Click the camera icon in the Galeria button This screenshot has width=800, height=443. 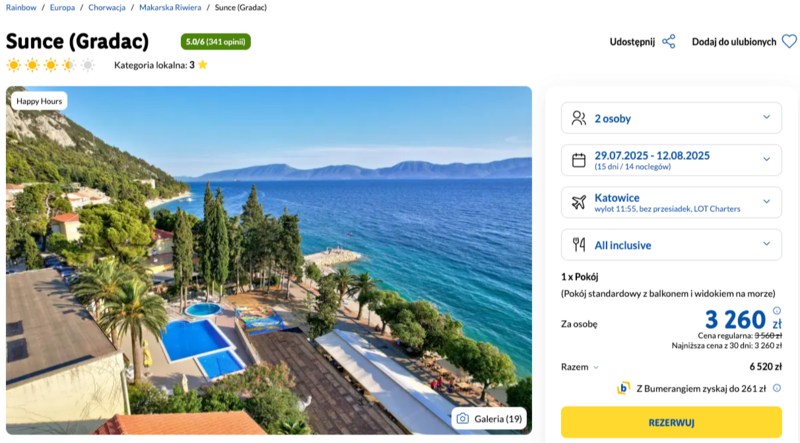(463, 419)
